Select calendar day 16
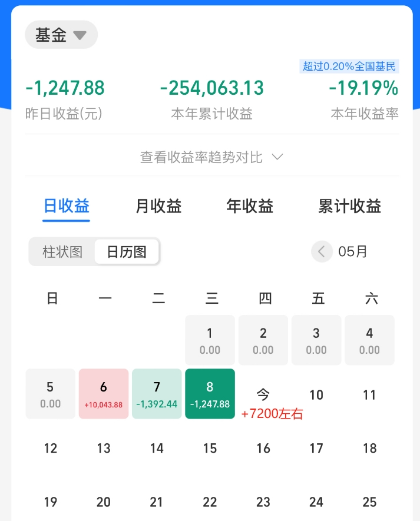 (263, 448)
